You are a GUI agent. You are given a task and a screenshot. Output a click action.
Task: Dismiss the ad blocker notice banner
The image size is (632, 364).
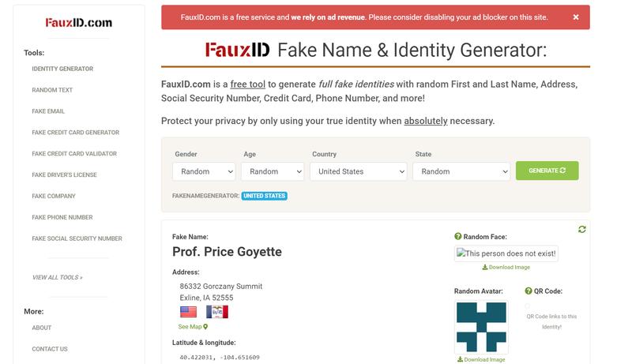[x=576, y=17]
